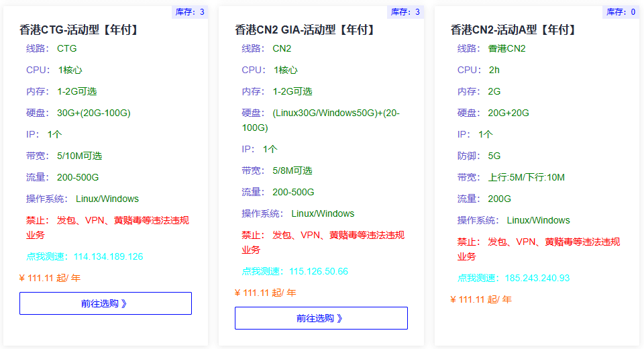Click the CPU: 2h row
The height and width of the screenshot is (349, 644).
[x=478, y=70]
